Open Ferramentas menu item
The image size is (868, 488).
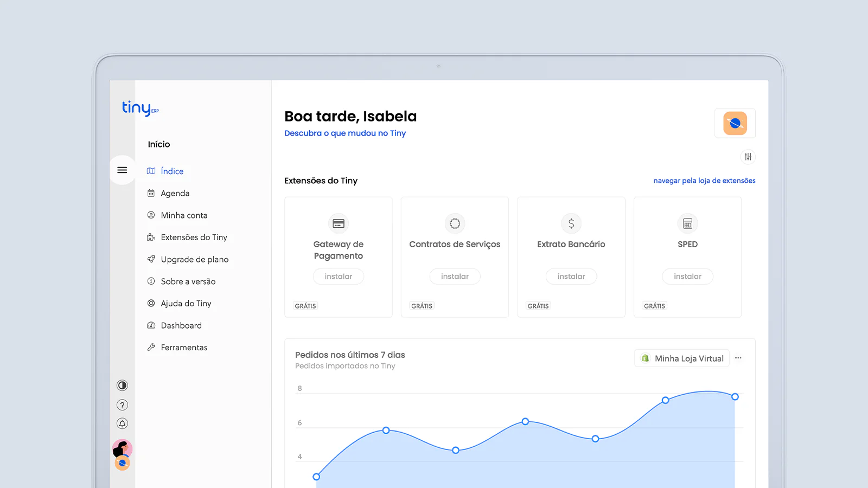184,348
